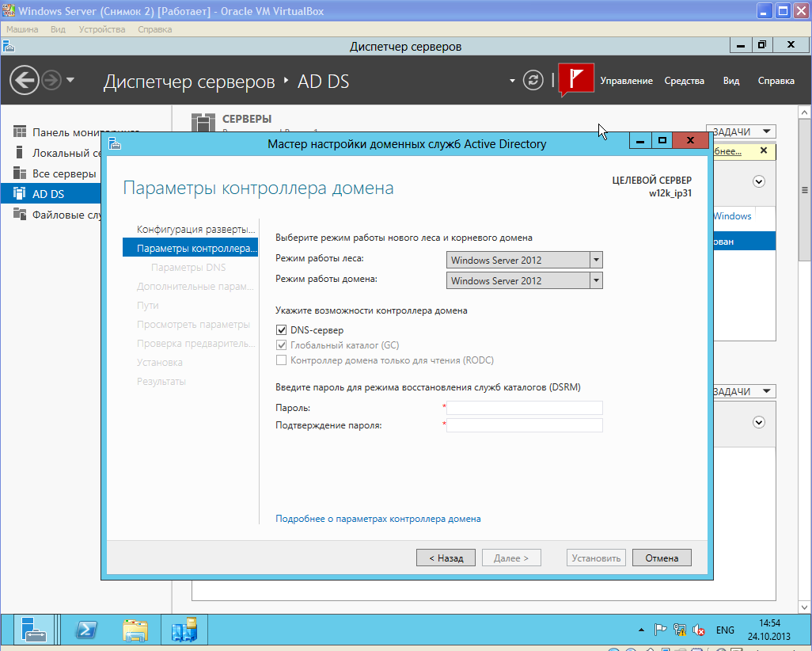This screenshot has height=651, width=812.
Task: Click scrollbar up arrow in Server Manager
Action: tap(804, 112)
